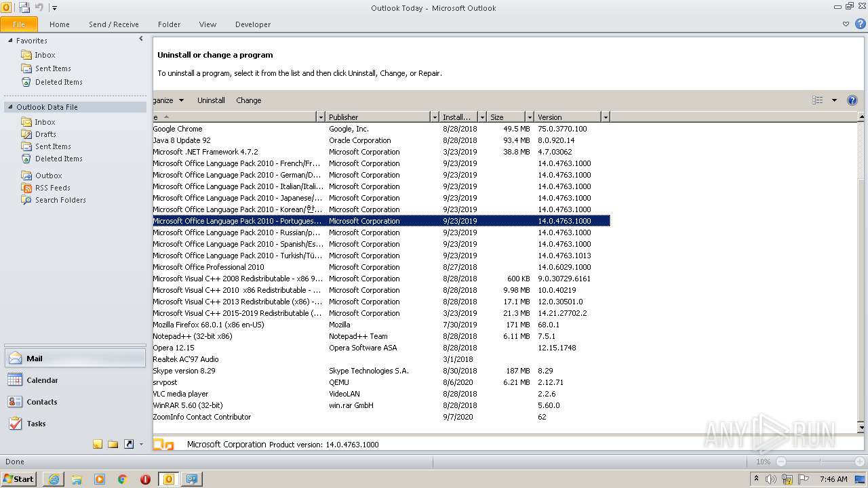The width and height of the screenshot is (868, 488).
Task: Collapse the Favorites group
Action: point(10,41)
